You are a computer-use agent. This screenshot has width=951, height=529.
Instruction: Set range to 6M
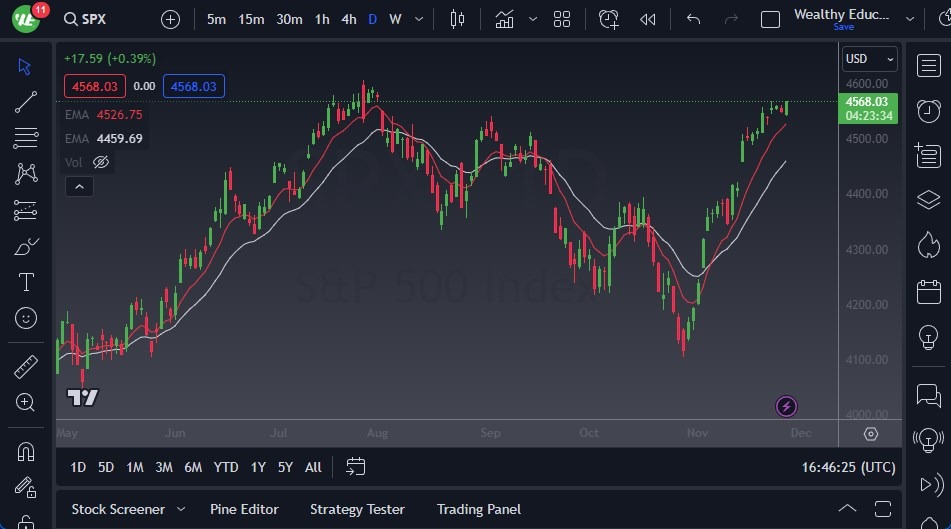(x=193, y=467)
